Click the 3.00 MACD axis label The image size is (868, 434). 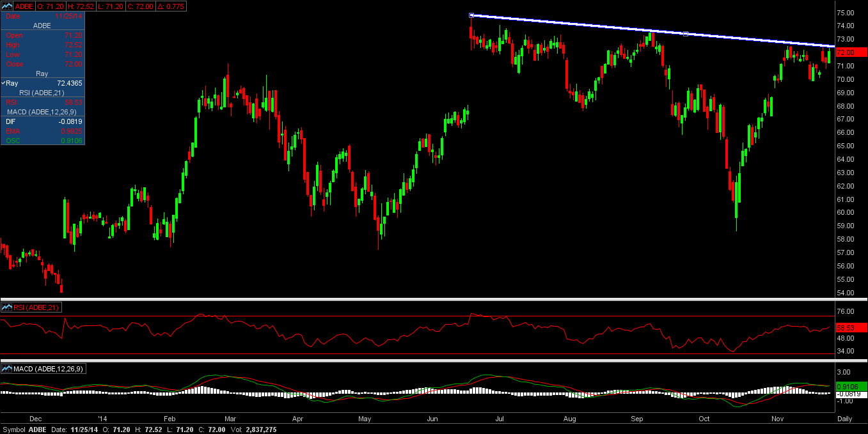[x=844, y=372]
